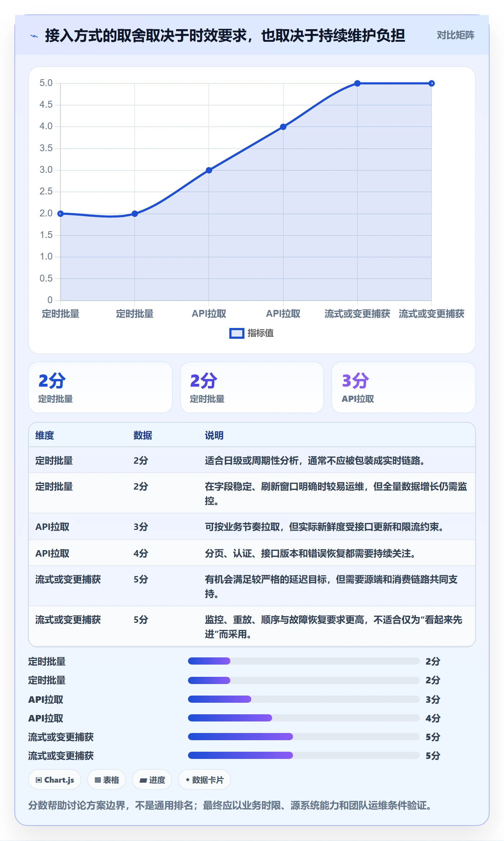
Task: Click the 1.5 label on the chart y-axis
Action: click(46, 235)
